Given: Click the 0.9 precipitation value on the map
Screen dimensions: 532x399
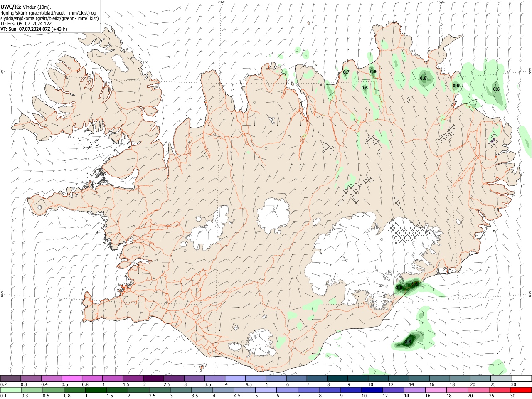Looking at the screenshot, I should pyautogui.click(x=373, y=71).
